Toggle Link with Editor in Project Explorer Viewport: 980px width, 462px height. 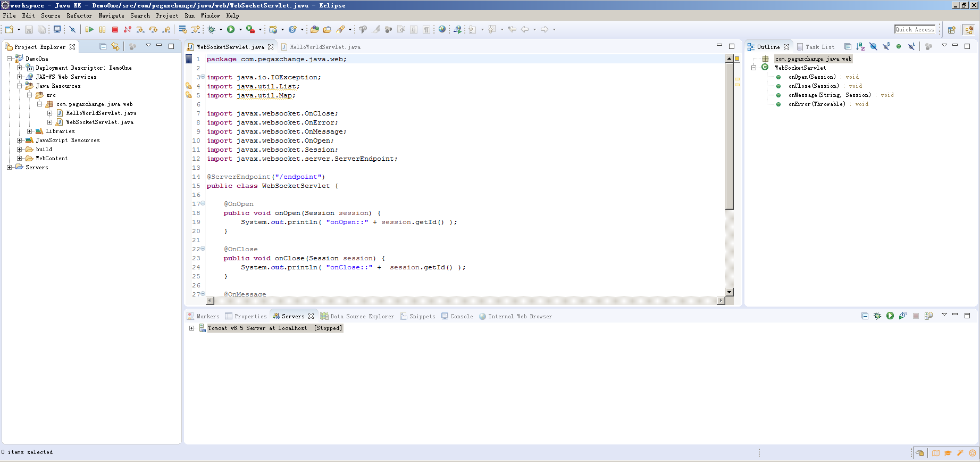pos(115,47)
